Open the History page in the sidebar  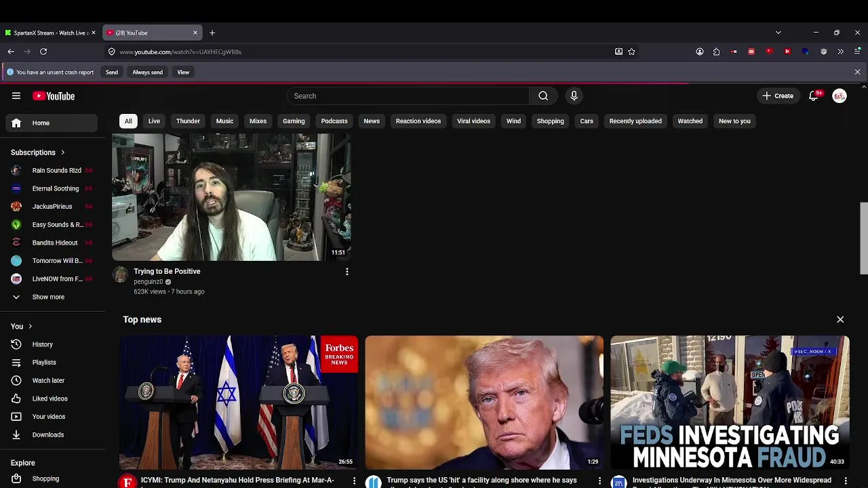53,344
